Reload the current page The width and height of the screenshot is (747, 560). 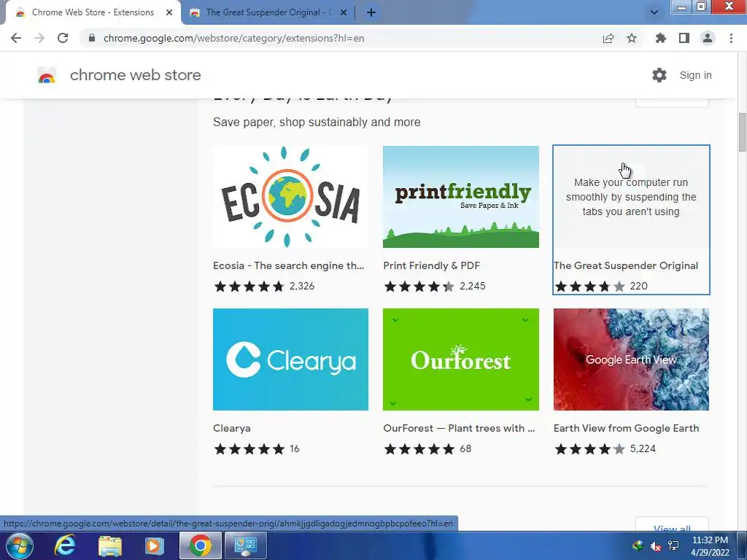(x=63, y=38)
